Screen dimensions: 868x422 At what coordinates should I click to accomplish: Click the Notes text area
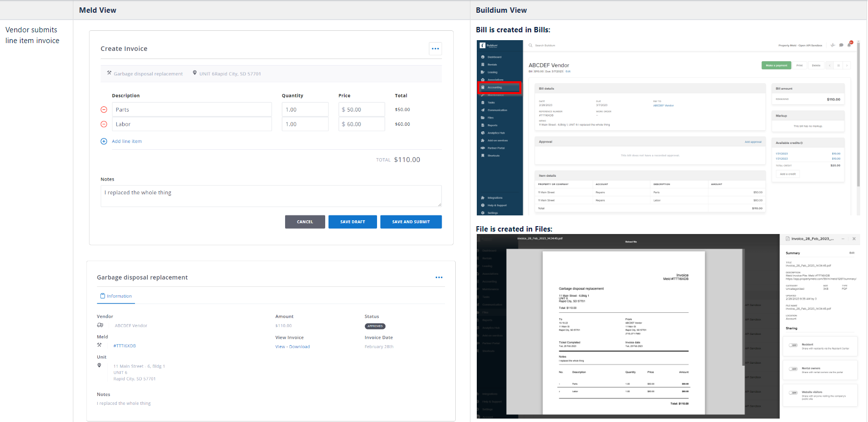coord(271,196)
